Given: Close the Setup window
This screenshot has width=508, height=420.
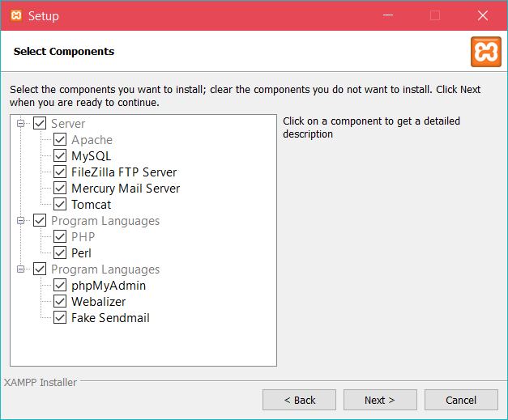Looking at the screenshot, I should point(483,15).
